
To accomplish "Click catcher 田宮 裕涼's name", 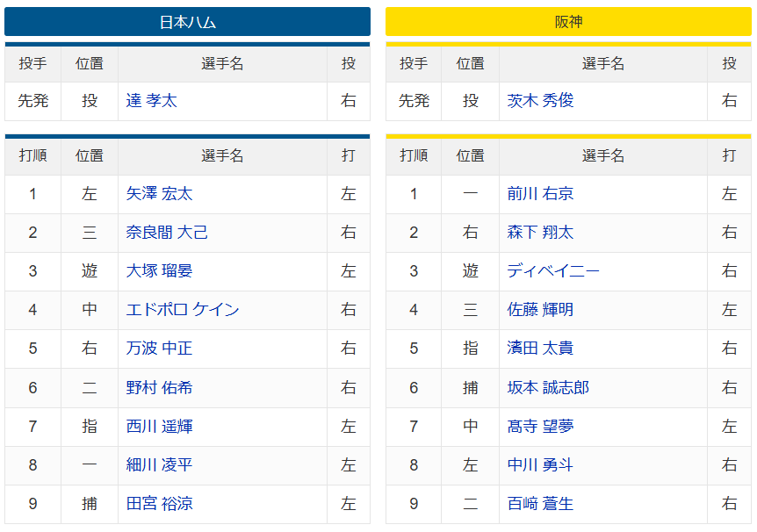I will [160, 504].
